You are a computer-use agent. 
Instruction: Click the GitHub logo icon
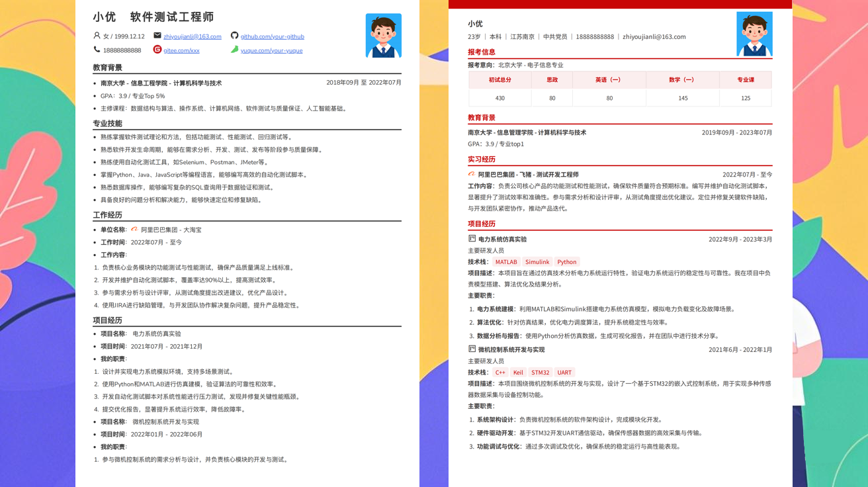[x=234, y=36]
